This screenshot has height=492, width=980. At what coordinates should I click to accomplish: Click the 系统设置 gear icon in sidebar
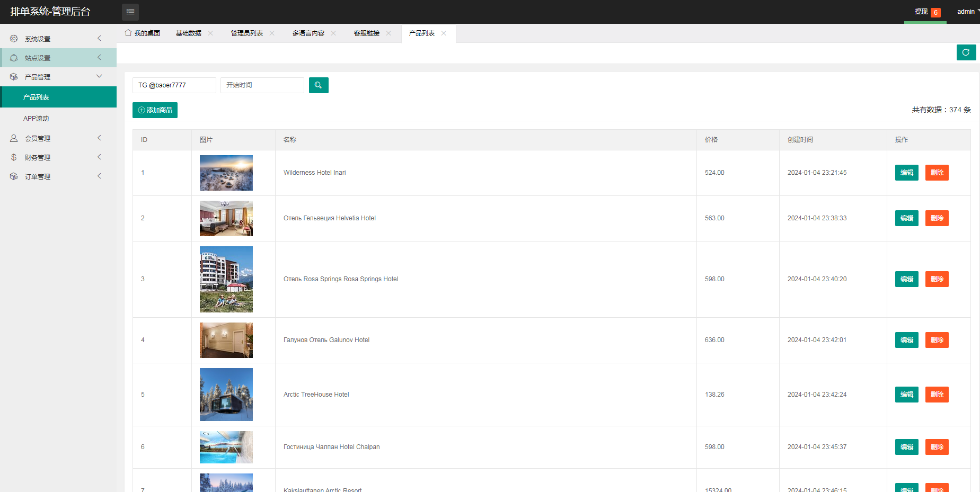coord(14,39)
